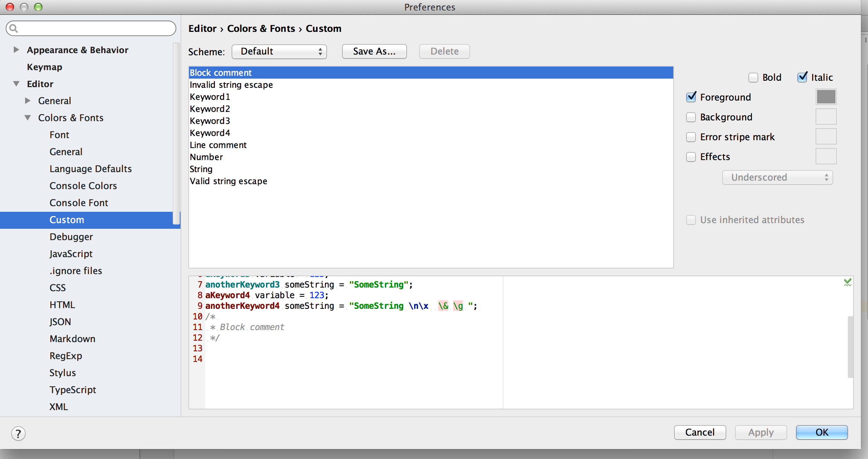Open the Background color swatch
The height and width of the screenshot is (459, 868).
pyautogui.click(x=826, y=117)
